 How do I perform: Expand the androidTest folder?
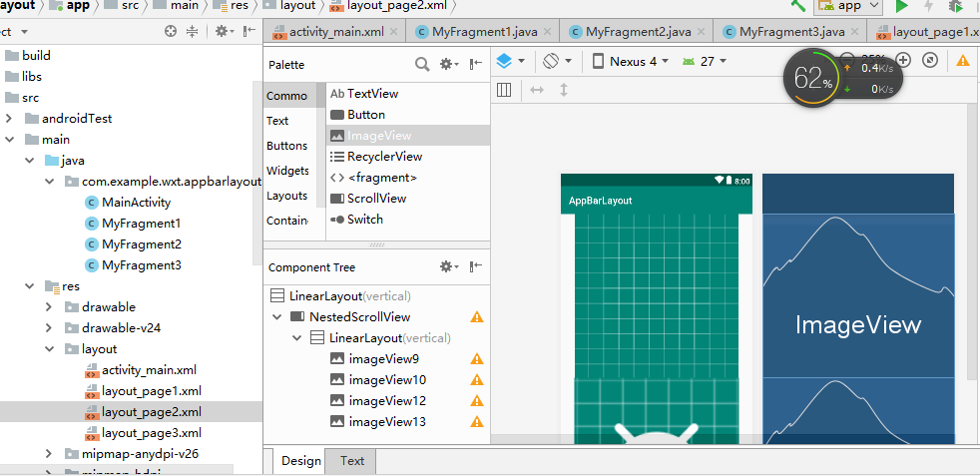point(9,118)
